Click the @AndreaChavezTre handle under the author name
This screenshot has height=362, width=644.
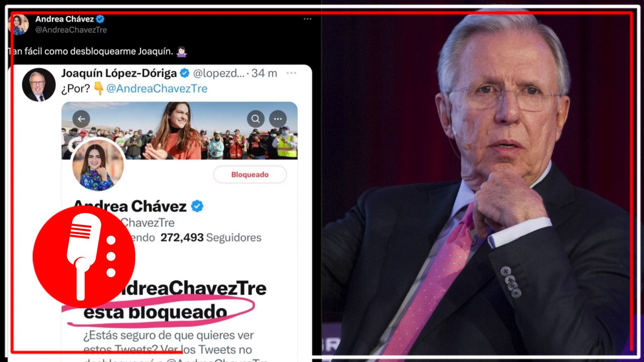tap(71, 30)
